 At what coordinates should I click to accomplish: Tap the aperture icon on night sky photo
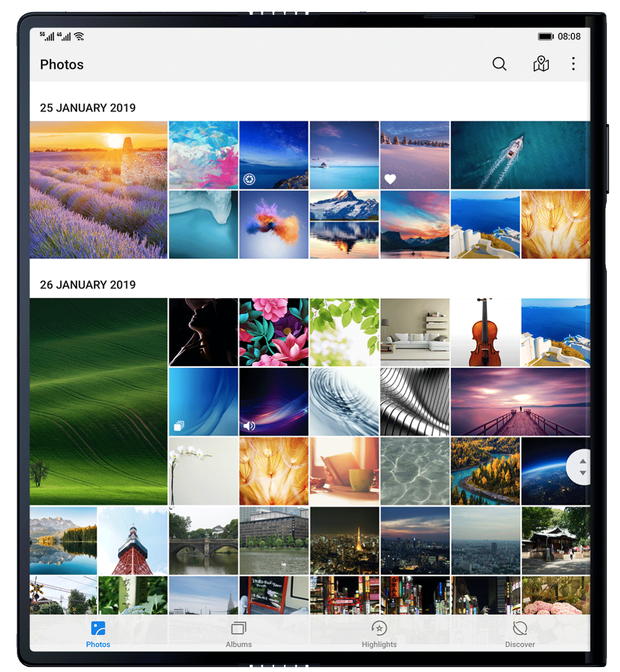(249, 179)
